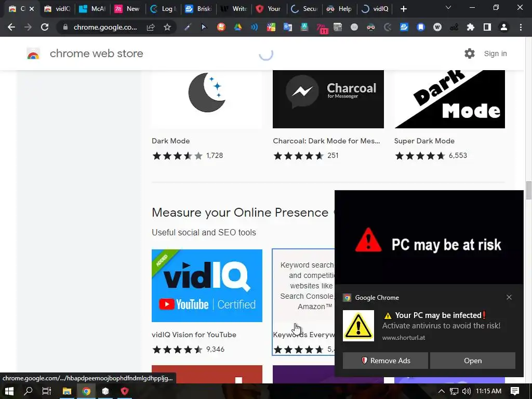This screenshot has height=399, width=532.
Task: Share this page via the share icon
Action: click(x=151, y=27)
